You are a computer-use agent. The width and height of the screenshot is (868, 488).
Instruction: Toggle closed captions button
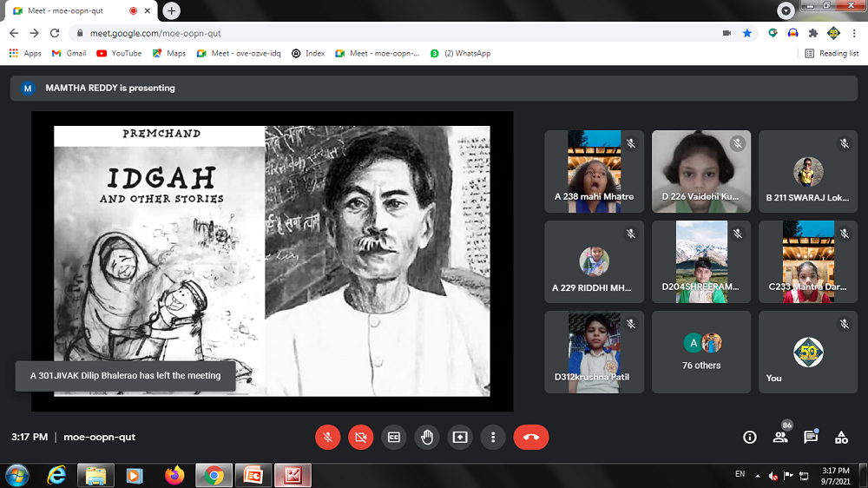(x=394, y=438)
